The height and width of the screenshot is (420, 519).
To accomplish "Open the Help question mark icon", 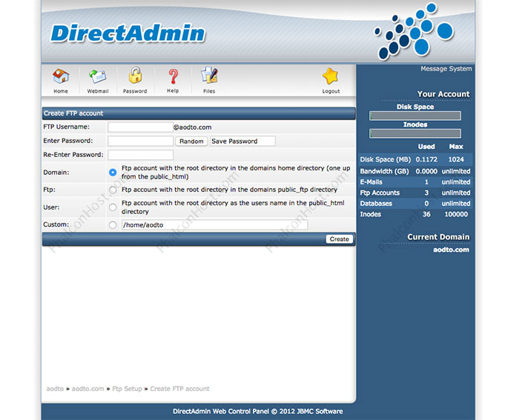I will pos(173,76).
